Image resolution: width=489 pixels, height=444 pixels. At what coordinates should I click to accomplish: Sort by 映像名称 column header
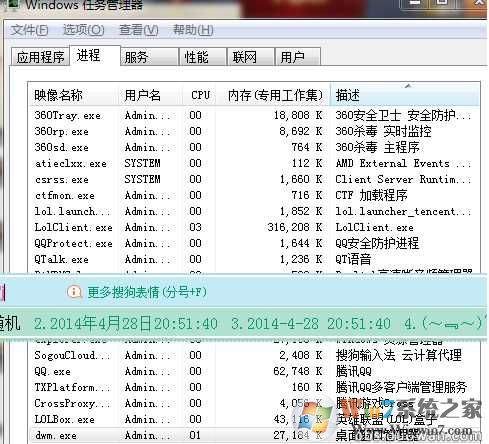[73, 95]
